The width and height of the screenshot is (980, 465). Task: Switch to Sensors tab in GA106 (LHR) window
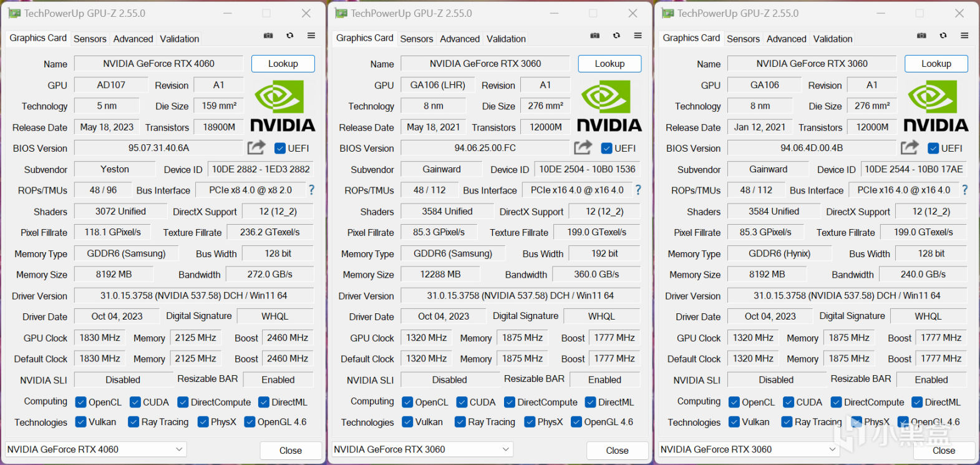pos(417,39)
